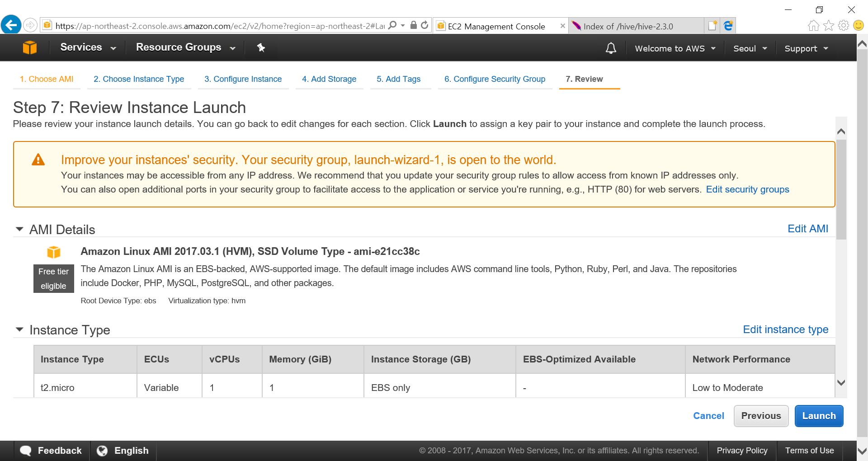
Task: Open favorites star icon
Action: (829, 26)
